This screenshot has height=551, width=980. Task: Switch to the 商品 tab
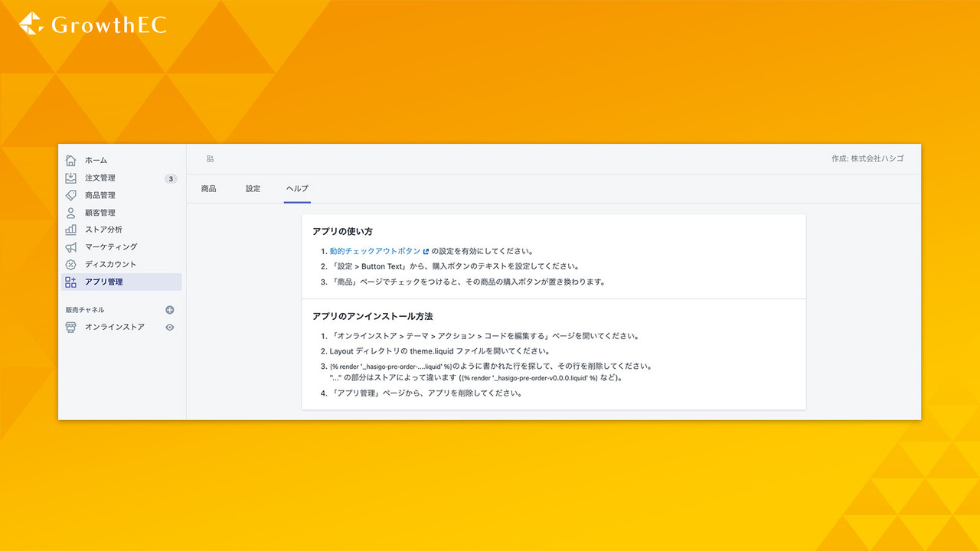[208, 188]
